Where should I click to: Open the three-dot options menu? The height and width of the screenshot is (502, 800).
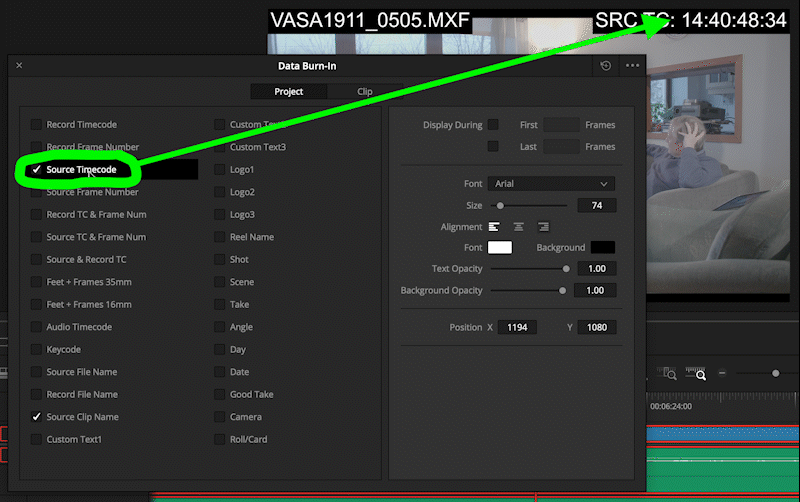(632, 66)
